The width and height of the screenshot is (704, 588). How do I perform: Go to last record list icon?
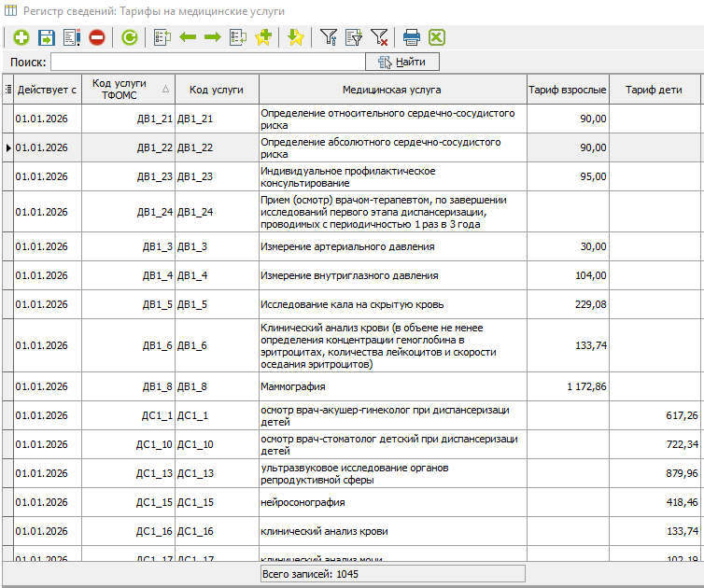point(238,37)
